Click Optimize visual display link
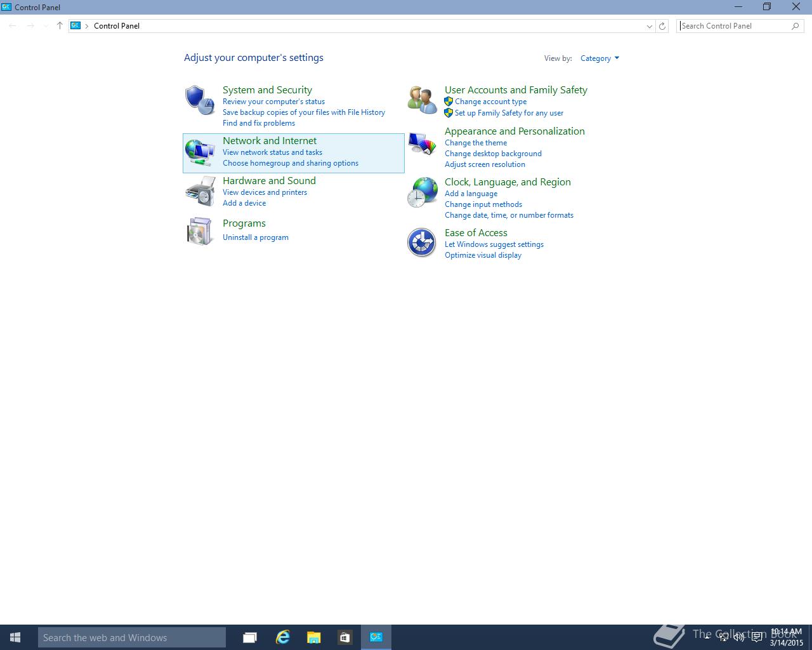812x650 pixels. (x=483, y=255)
